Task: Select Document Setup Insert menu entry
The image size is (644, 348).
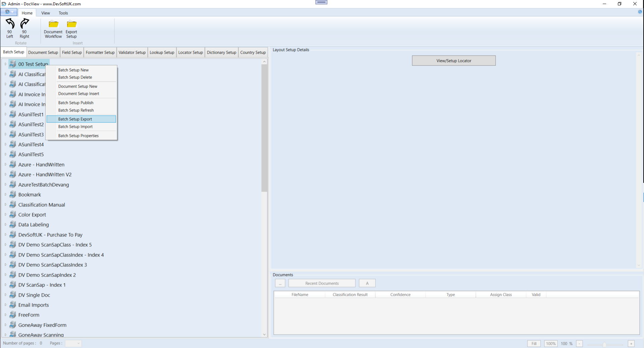Action: point(81,94)
